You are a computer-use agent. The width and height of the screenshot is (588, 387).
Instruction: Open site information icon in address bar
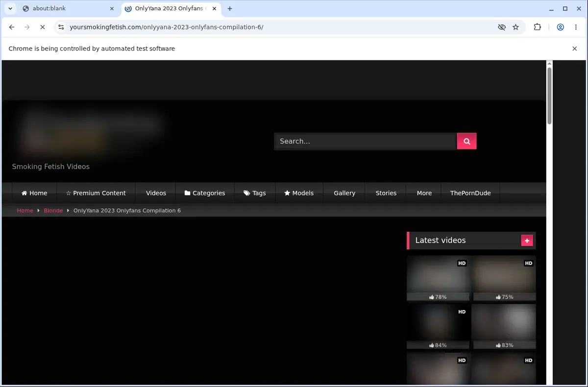tap(61, 27)
